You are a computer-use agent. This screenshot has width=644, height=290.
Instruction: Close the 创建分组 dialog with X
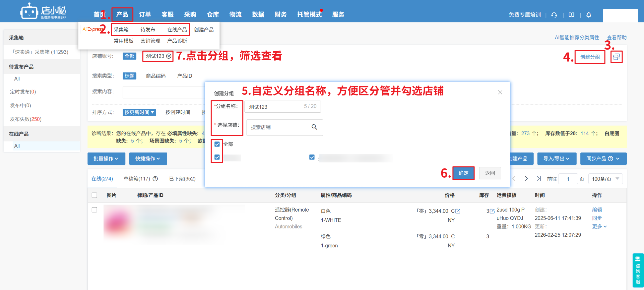pyautogui.click(x=500, y=92)
